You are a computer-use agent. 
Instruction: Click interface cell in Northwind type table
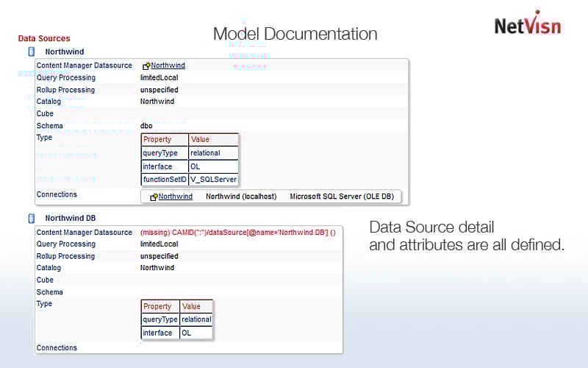165,166
